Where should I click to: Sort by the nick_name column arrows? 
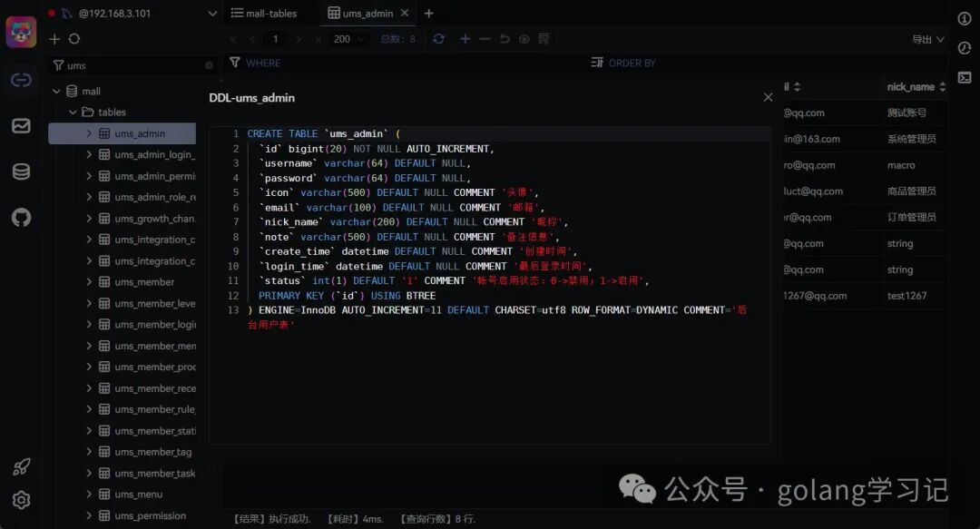click(x=943, y=87)
